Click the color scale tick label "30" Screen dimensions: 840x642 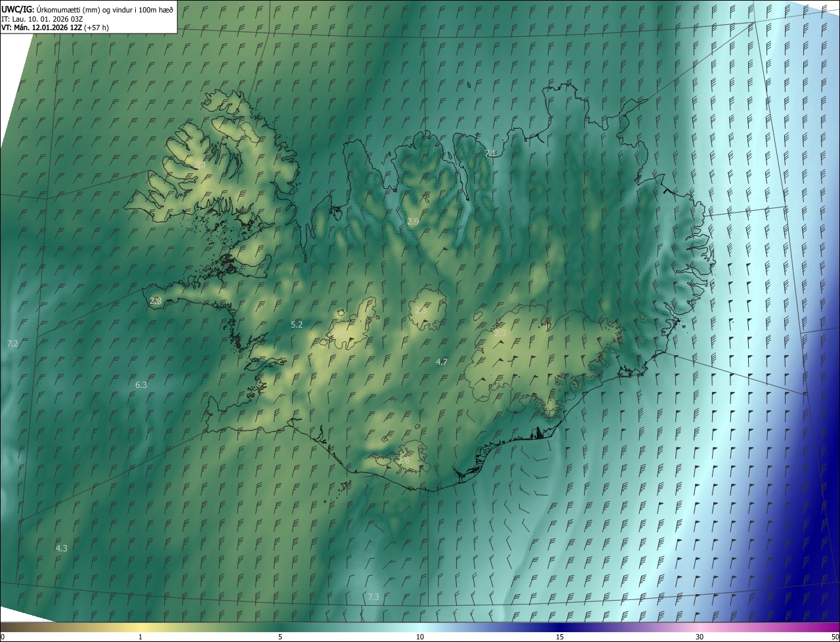pyautogui.click(x=700, y=637)
